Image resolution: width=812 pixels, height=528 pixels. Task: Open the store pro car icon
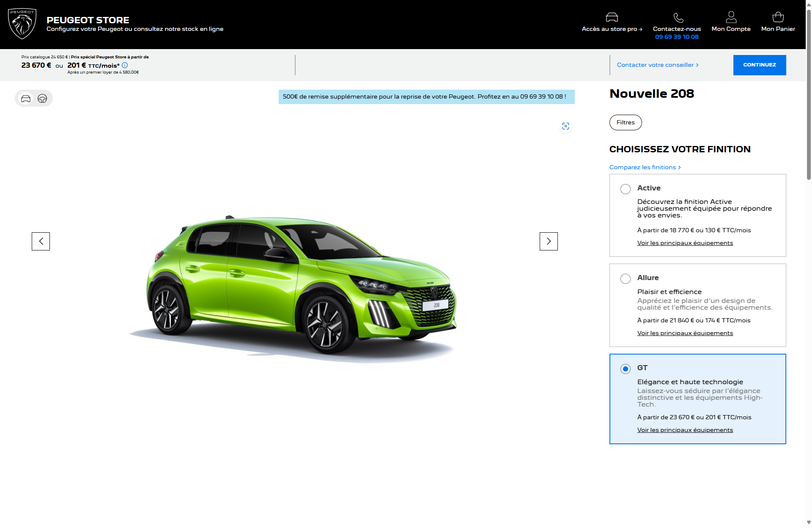click(x=612, y=17)
